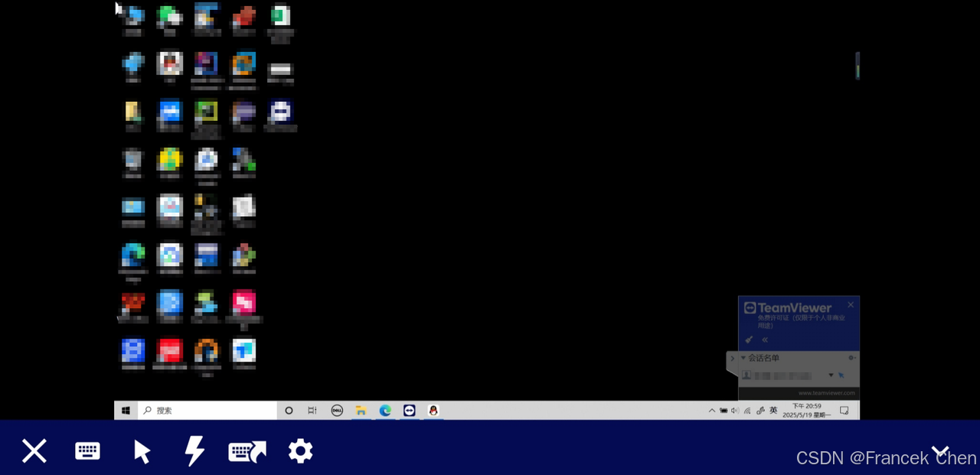980x475 pixels.
Task: Open the notification Action Center icon
Action: click(x=844, y=411)
